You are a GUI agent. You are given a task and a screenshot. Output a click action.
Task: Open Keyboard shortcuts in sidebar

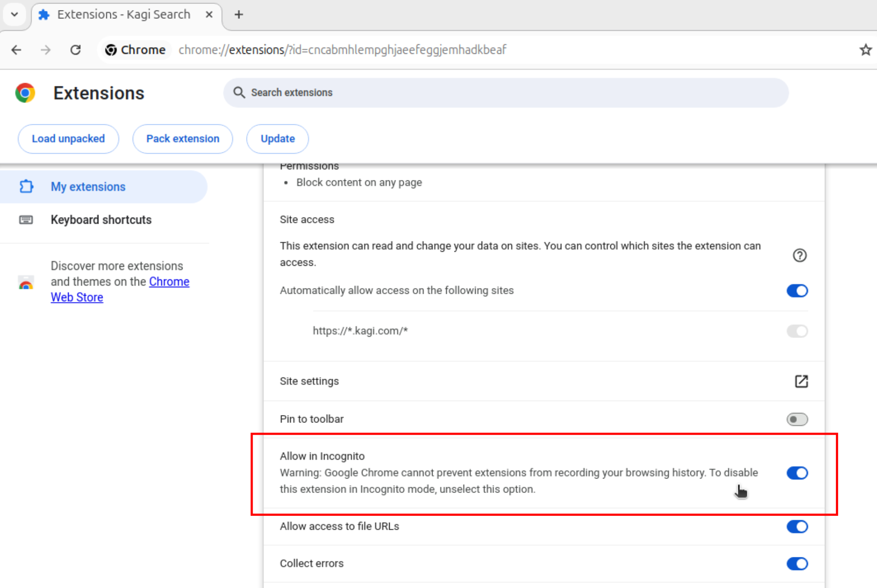pyautogui.click(x=101, y=220)
